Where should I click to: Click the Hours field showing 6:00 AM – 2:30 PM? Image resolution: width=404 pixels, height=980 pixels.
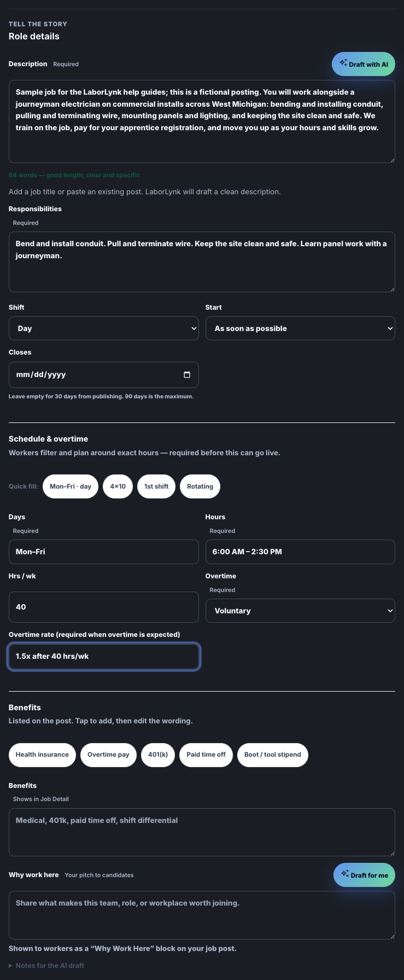300,552
